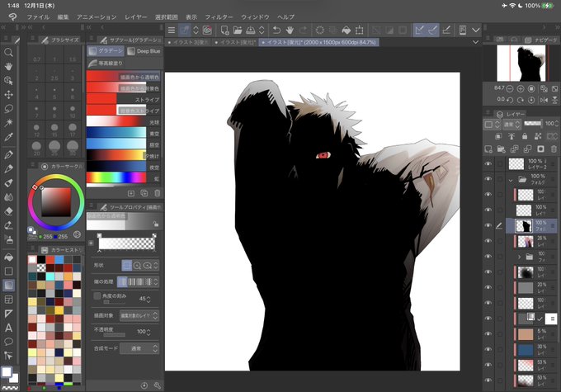The image size is (561, 392).
Task: Hide layer レイヤー2 with its eye icon
Action: click(x=488, y=163)
